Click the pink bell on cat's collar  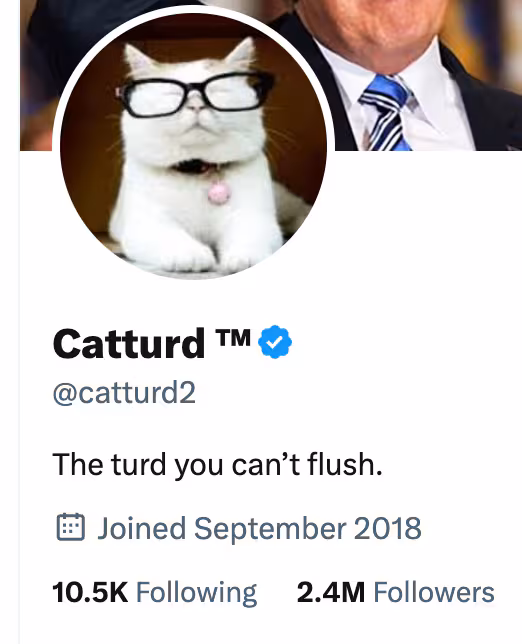218,192
